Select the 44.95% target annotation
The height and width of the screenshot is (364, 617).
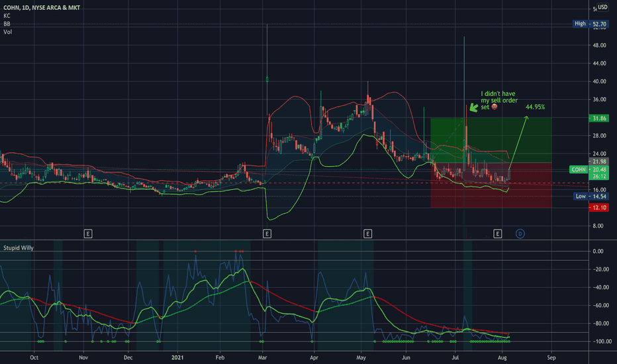pos(535,107)
